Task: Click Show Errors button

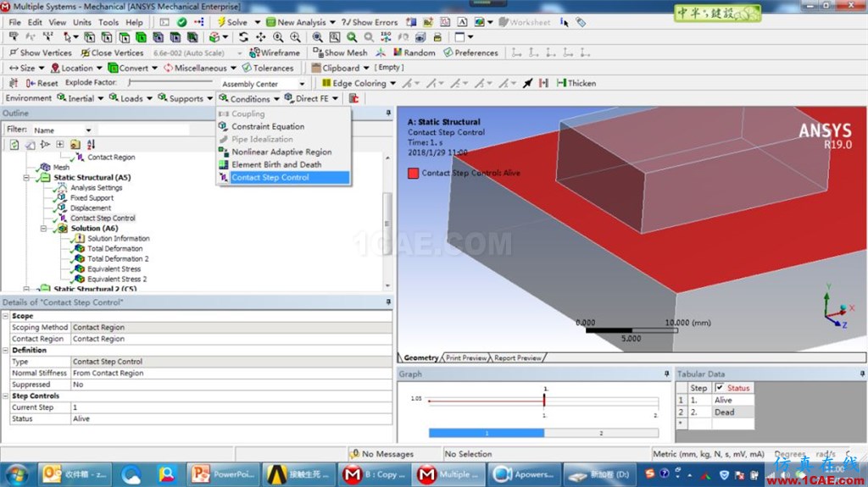Action: [x=370, y=22]
